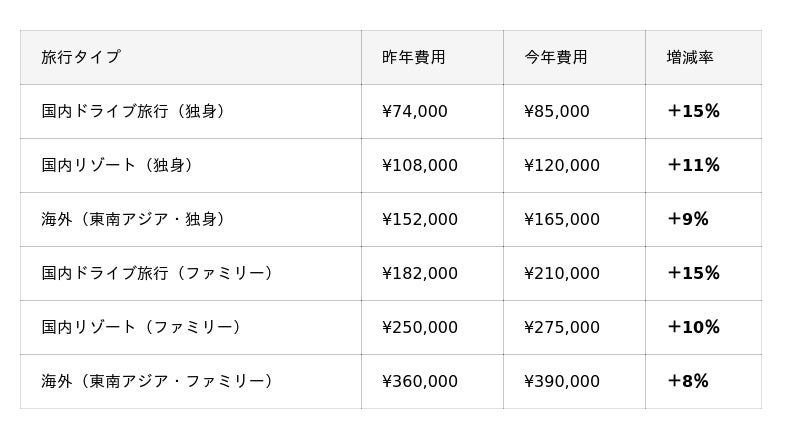This screenshot has width=800, height=439.
Task: Click the ¥182,000 cell
Action: click(x=420, y=274)
